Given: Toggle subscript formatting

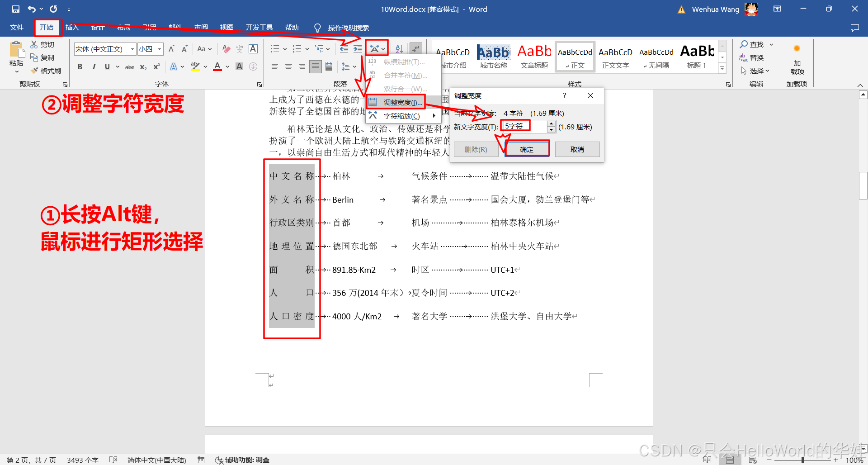Looking at the screenshot, I should point(143,66).
